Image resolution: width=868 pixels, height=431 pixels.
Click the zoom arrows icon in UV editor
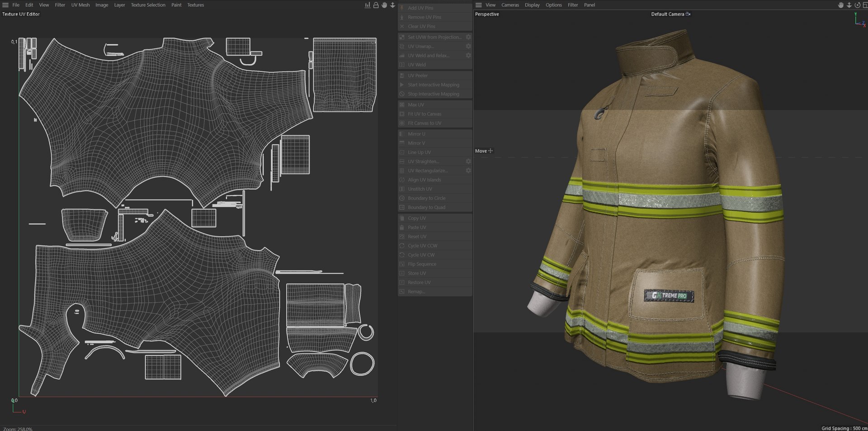click(392, 5)
